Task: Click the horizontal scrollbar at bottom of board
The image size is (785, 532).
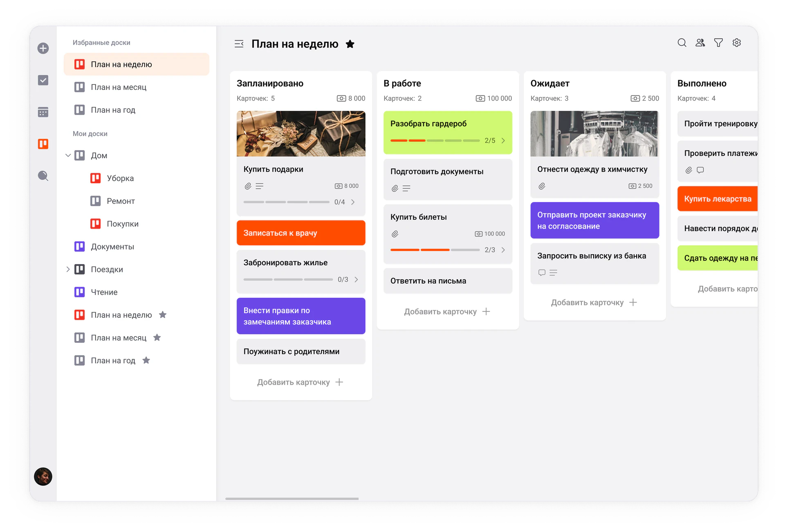Action: (292, 498)
